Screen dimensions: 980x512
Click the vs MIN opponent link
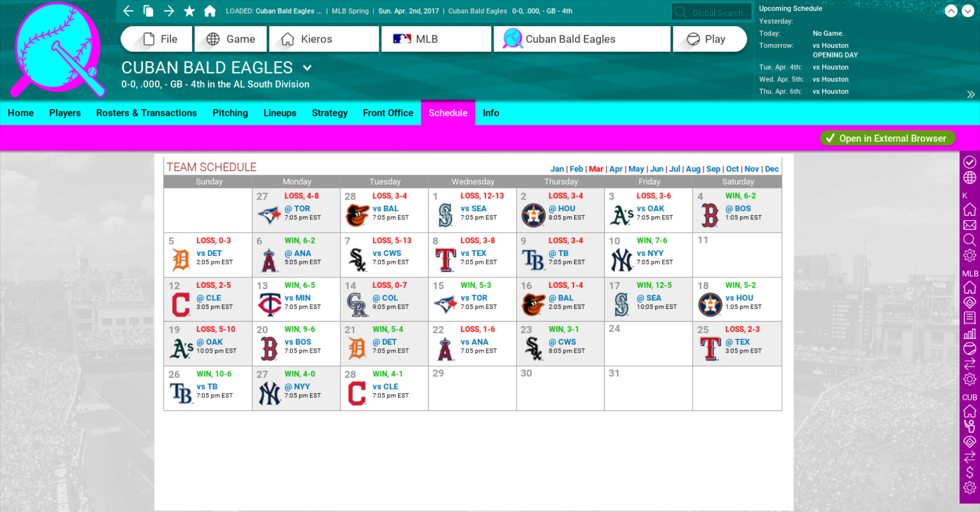(x=298, y=298)
